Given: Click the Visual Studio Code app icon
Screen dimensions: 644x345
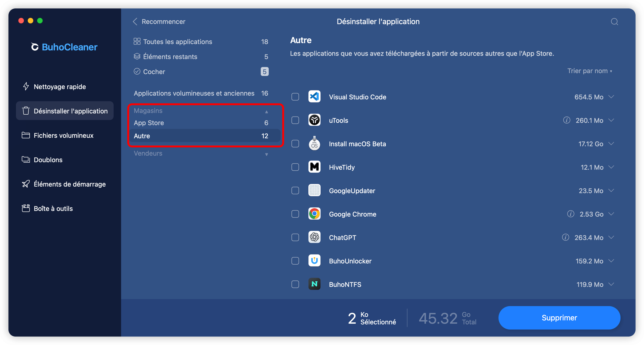Looking at the screenshot, I should (314, 97).
